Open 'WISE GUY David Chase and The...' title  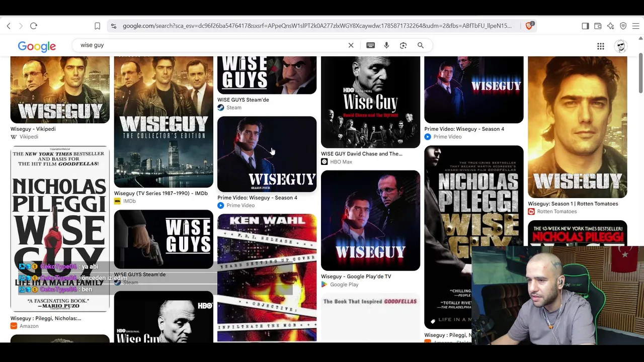tap(362, 154)
